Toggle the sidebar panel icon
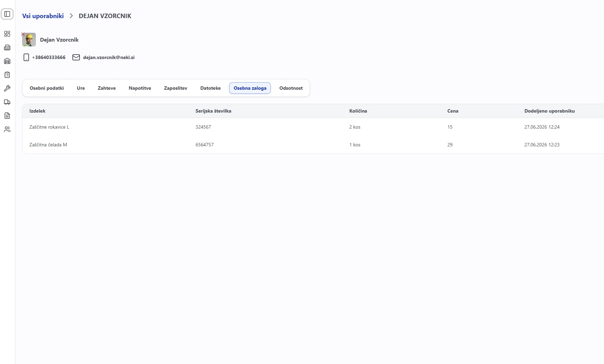604x364 pixels. click(7, 14)
